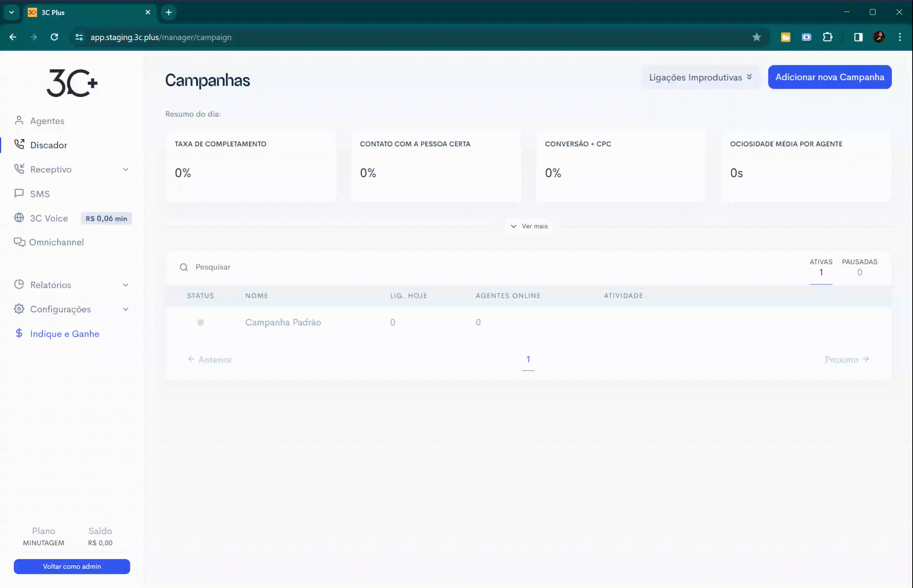
Task: Click the Agentes person icon
Action: tap(19, 120)
